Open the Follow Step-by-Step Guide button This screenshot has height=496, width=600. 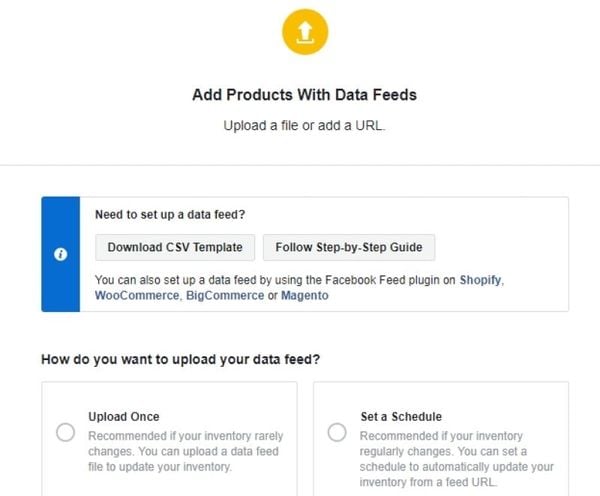coord(349,247)
